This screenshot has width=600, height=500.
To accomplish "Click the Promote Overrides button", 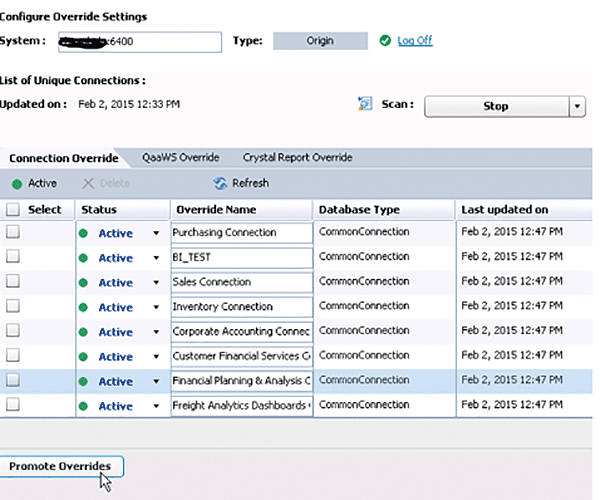I will (62, 466).
